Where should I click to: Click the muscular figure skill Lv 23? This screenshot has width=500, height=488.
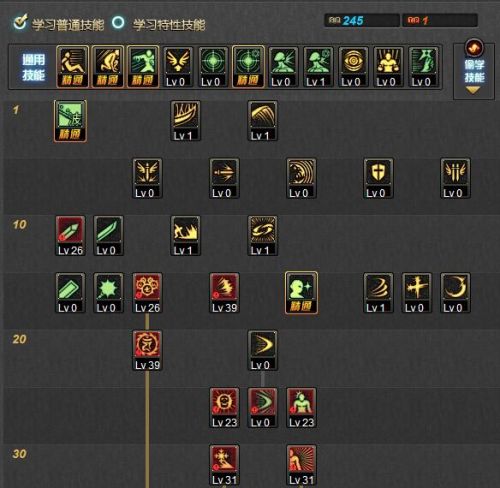click(x=301, y=408)
